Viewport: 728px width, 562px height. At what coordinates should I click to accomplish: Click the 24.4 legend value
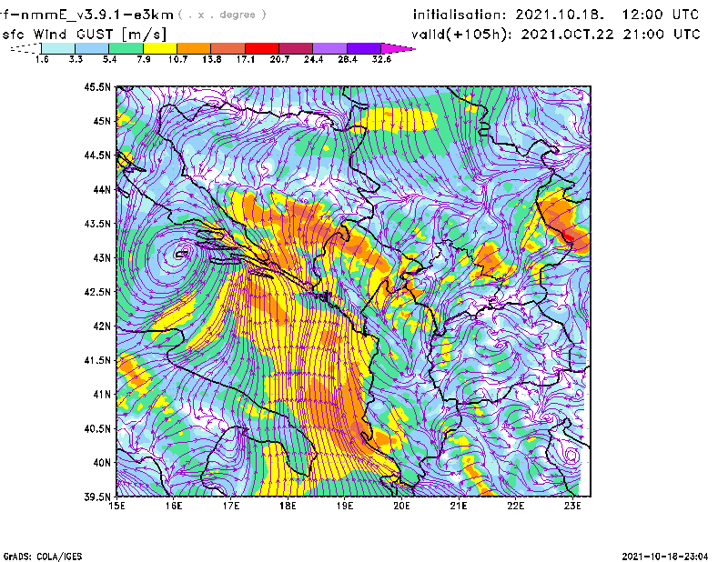tap(313, 59)
